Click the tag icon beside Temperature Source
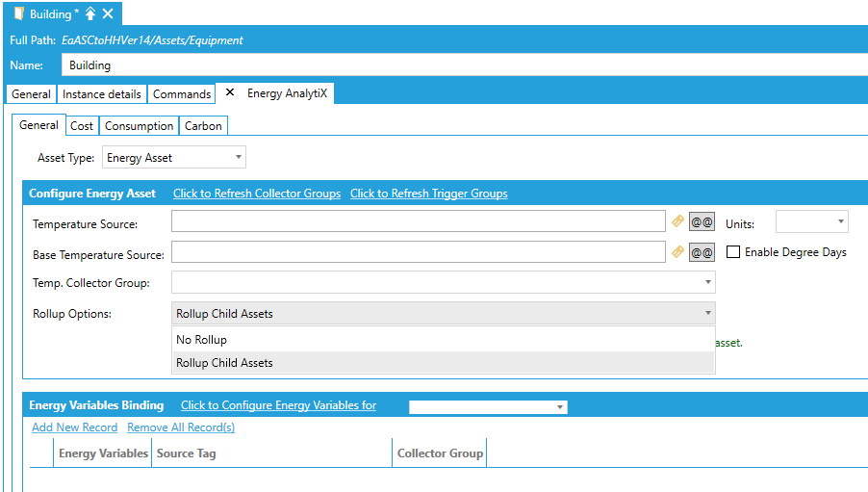Screen dimensions: 868x492 (677, 222)
